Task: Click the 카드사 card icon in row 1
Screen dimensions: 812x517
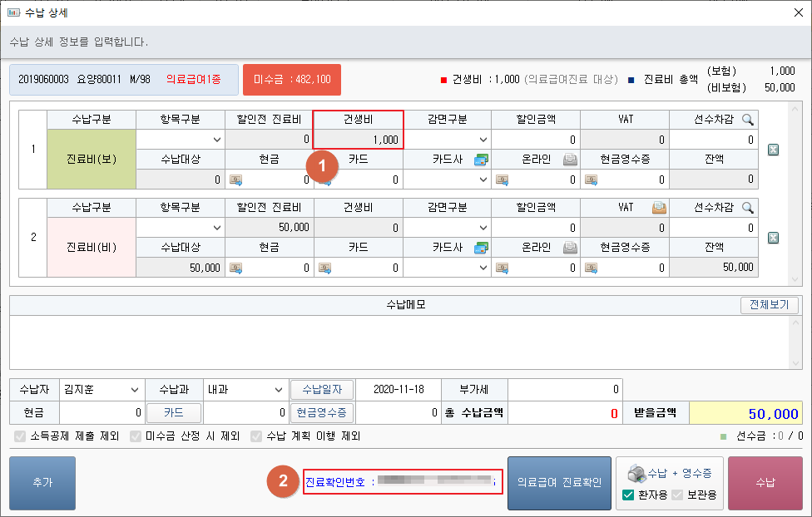Action: pos(481,159)
